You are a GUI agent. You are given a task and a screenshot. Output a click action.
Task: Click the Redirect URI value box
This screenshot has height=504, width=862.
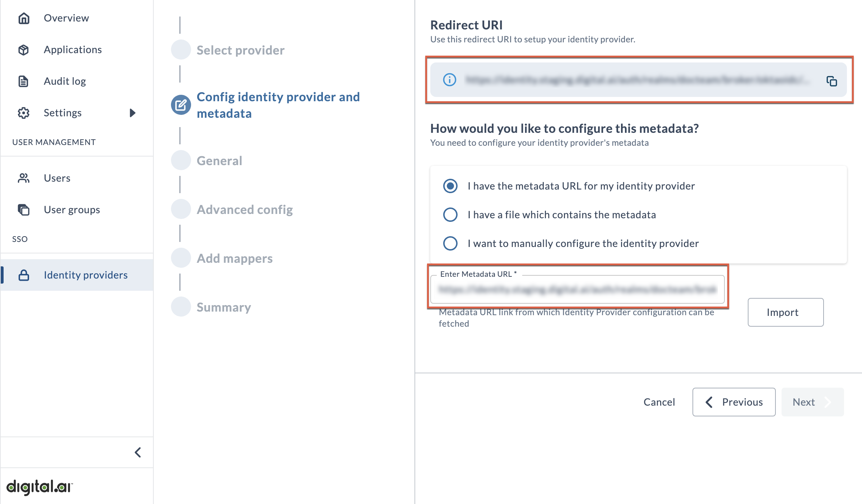coord(639,80)
